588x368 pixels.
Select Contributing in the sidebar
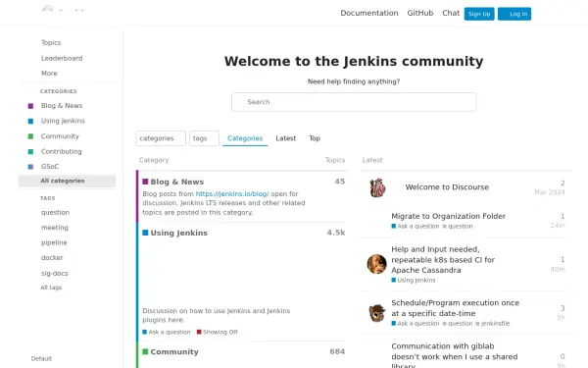61,151
